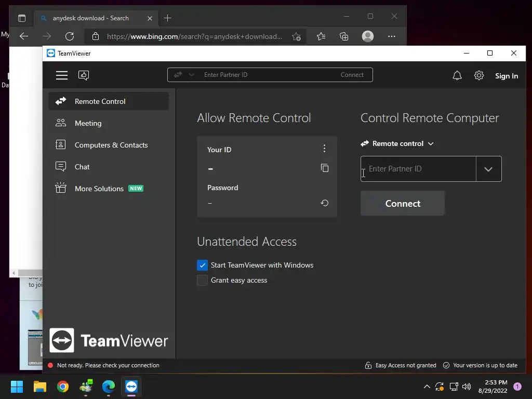
Task: Click TeamViewer taskbar icon
Action: point(131,387)
